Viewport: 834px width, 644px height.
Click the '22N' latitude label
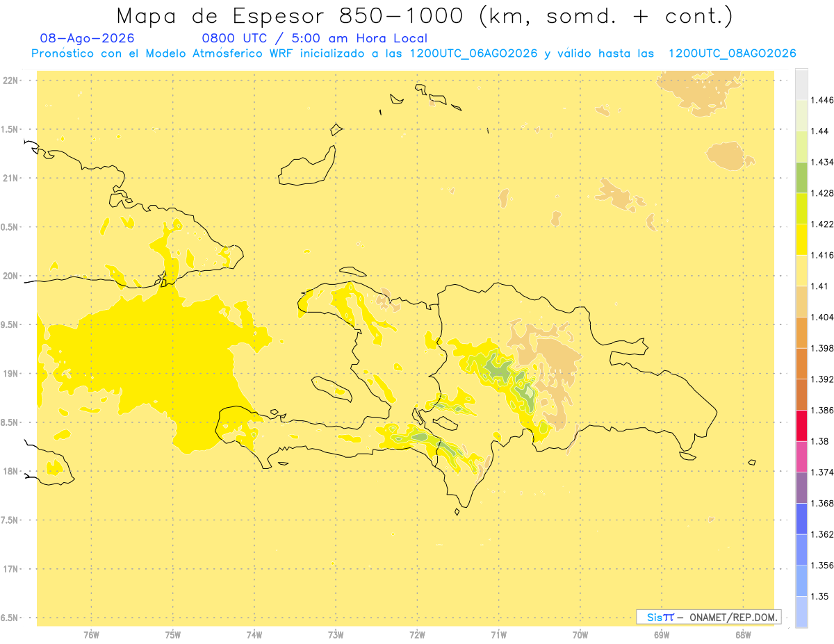coord(10,81)
